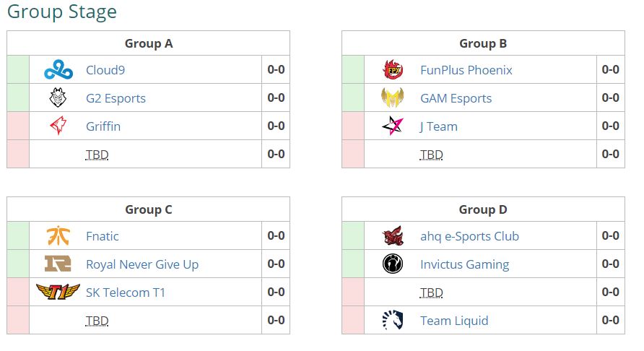
Task: Click the Cloud9 team logo
Action: (58, 70)
